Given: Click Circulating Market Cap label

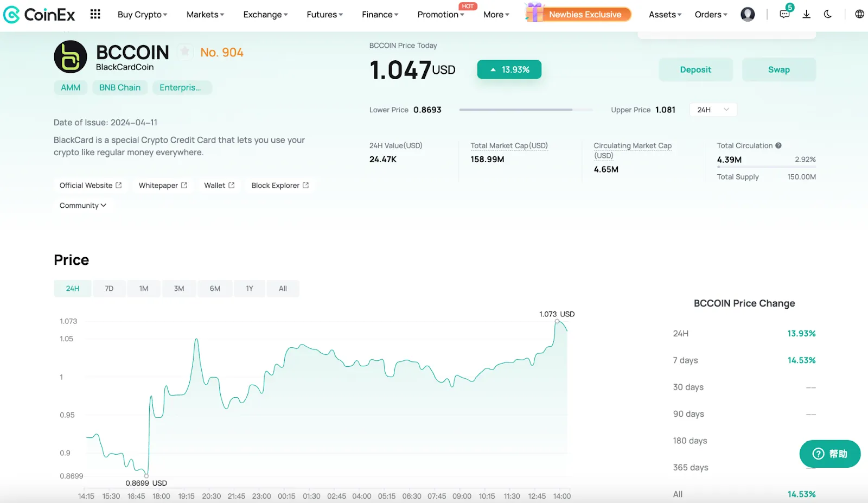Looking at the screenshot, I should coord(633,150).
